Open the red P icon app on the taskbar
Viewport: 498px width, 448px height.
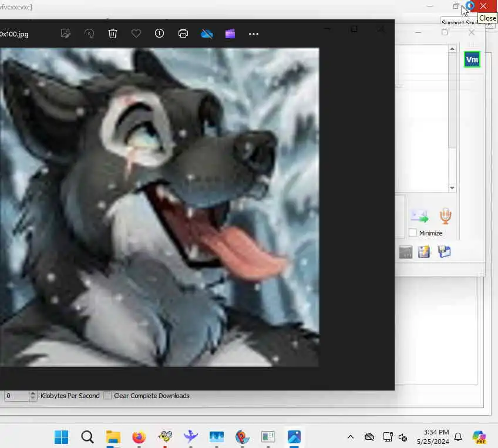[x=243, y=437]
